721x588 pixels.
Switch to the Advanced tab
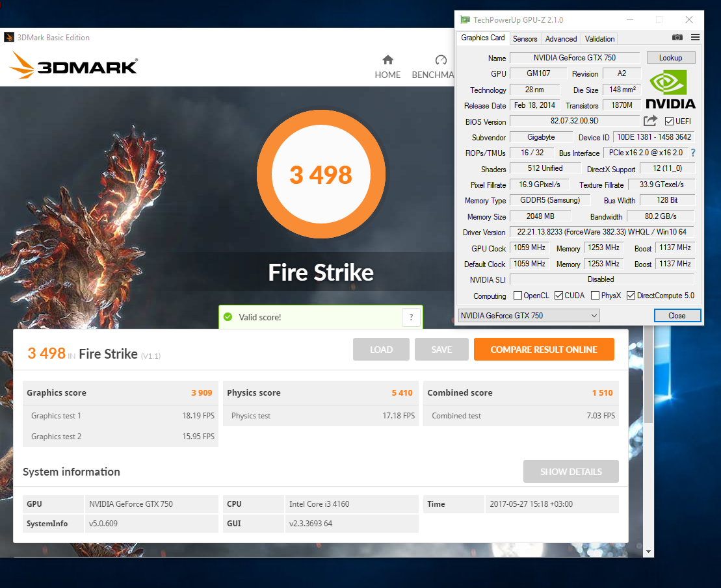pyautogui.click(x=561, y=39)
